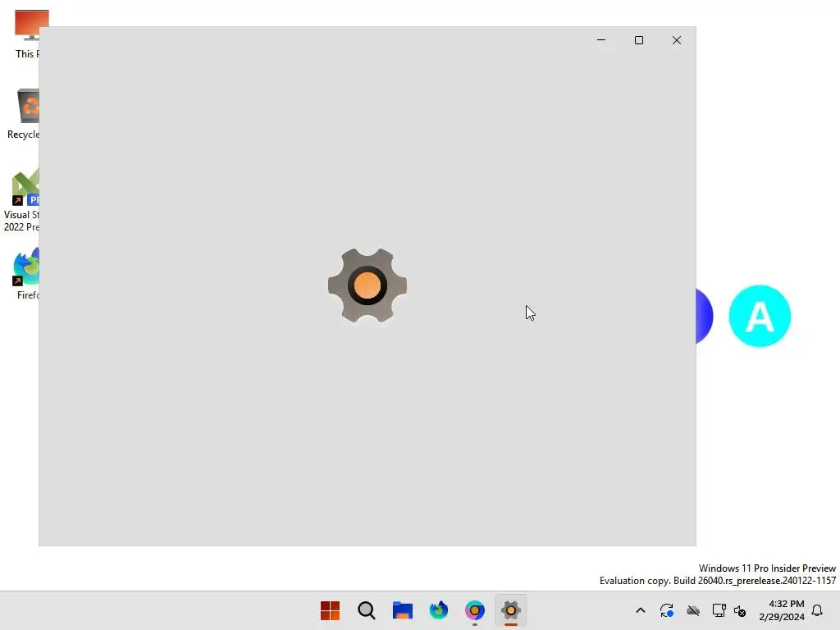Show hidden system tray icons

point(640,610)
